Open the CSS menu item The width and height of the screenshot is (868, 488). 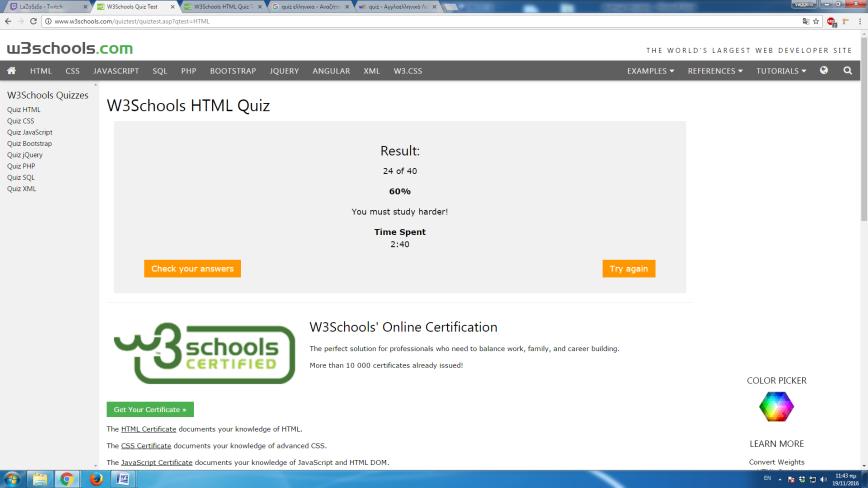(73, 71)
